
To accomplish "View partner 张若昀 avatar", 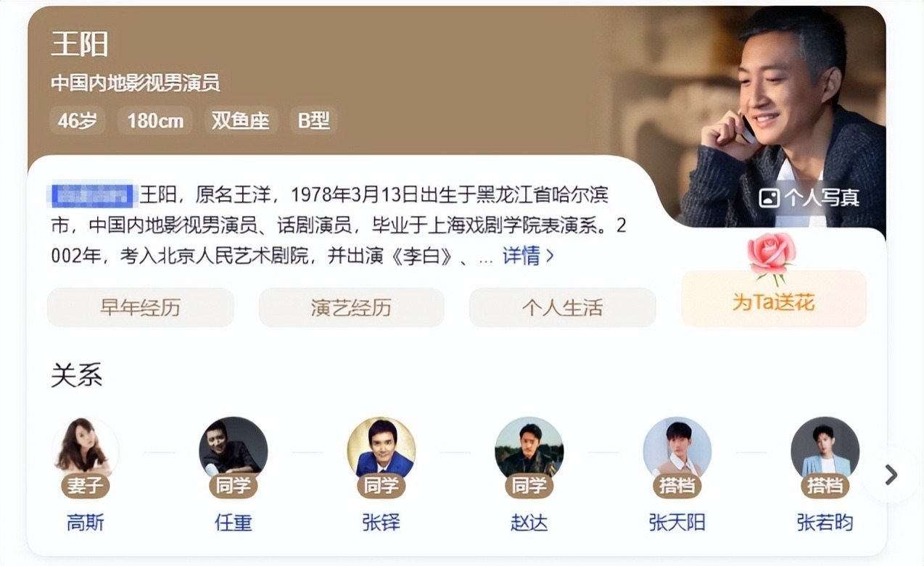I will click(x=825, y=449).
